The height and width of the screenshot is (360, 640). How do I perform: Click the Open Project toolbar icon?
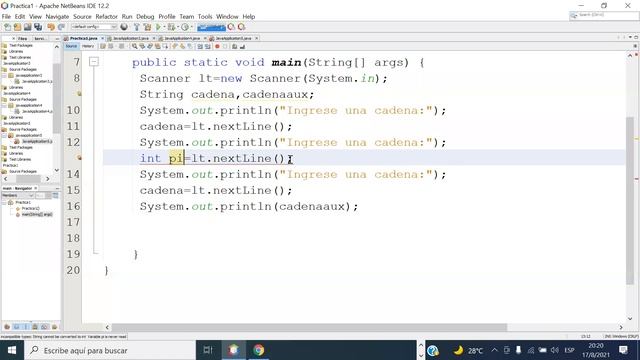[27, 27]
